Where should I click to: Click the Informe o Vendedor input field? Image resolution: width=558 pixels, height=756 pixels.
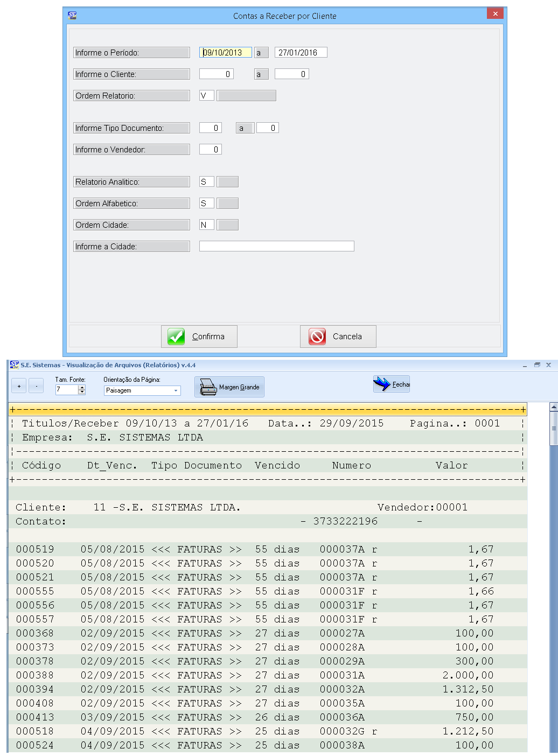[210, 150]
